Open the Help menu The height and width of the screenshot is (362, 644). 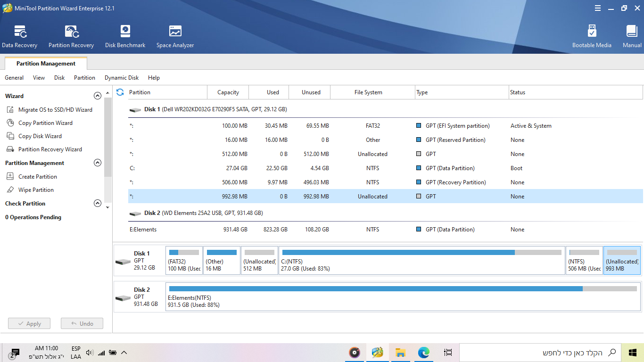(x=154, y=78)
